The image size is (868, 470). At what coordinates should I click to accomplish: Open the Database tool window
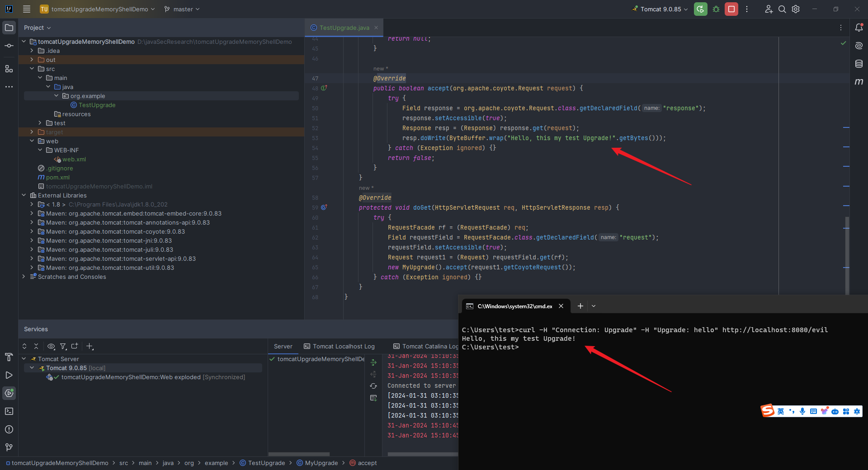(x=859, y=64)
